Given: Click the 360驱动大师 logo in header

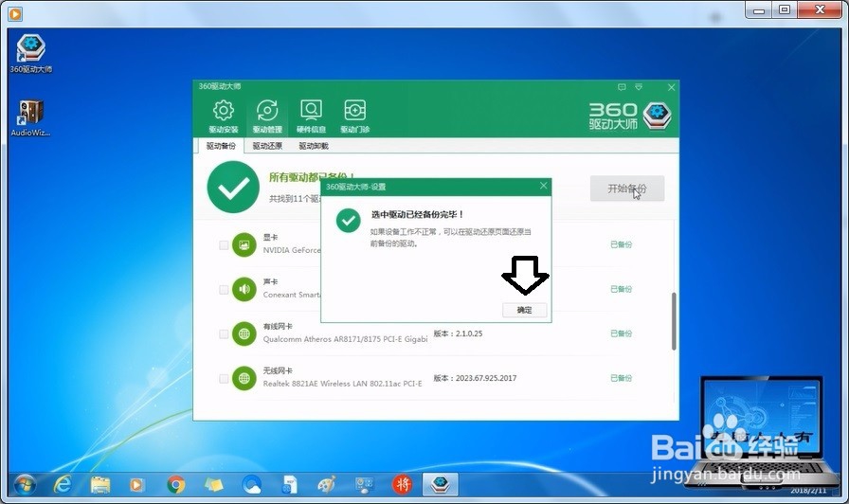Looking at the screenshot, I should tap(630, 116).
